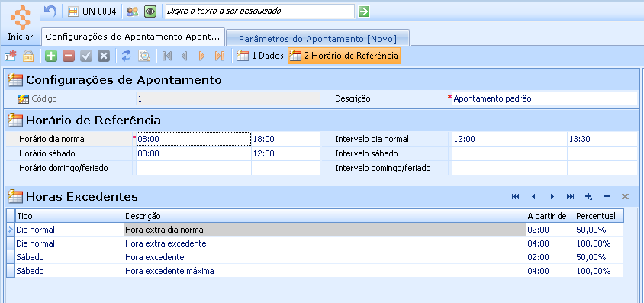This screenshot has height=303, width=644.
Task: Click the search text input field
Action: pos(260,11)
